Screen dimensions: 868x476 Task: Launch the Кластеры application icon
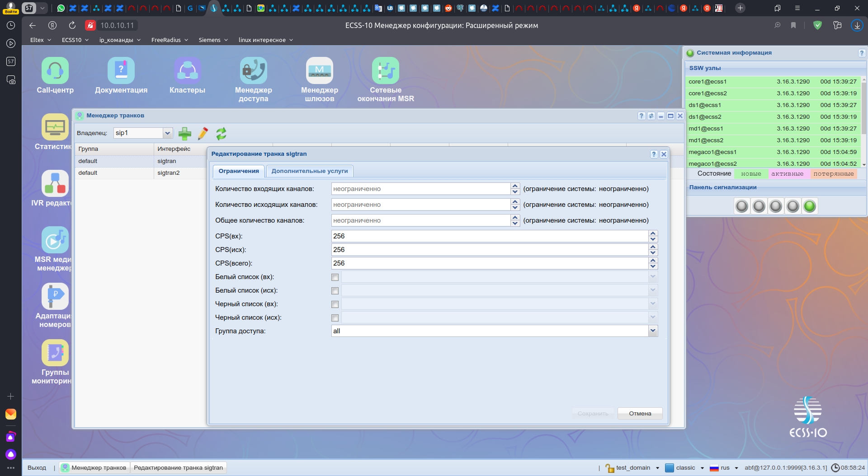187,71
